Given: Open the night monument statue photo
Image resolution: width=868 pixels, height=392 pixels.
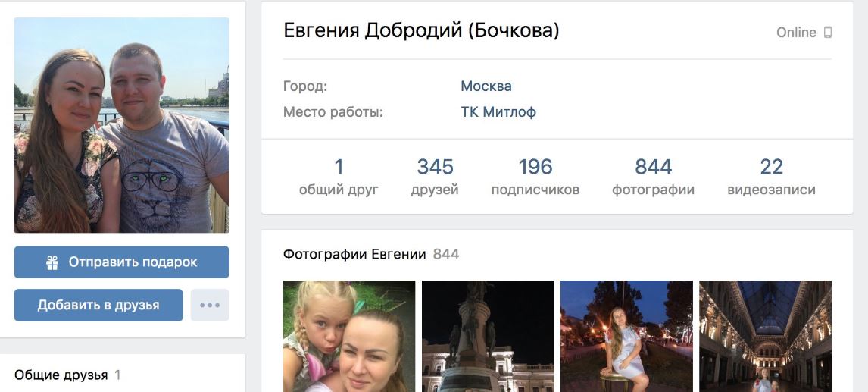Looking at the screenshot, I should pos(488,336).
